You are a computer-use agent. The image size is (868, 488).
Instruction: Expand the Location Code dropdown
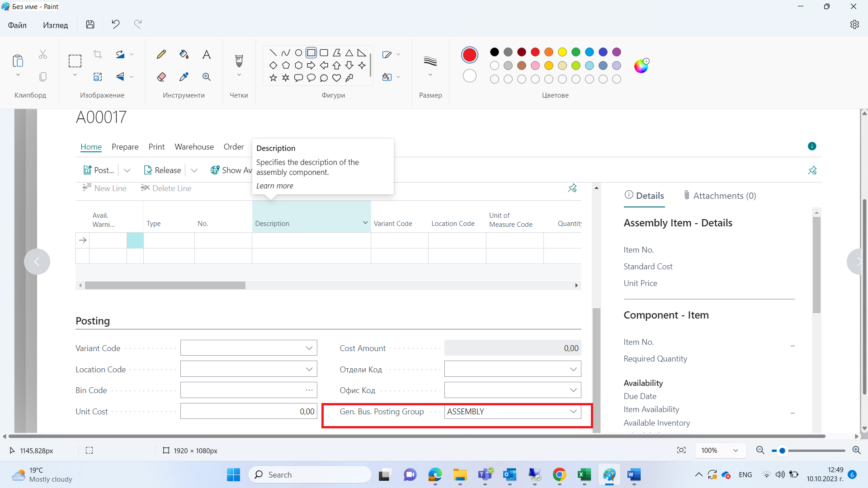coord(309,369)
